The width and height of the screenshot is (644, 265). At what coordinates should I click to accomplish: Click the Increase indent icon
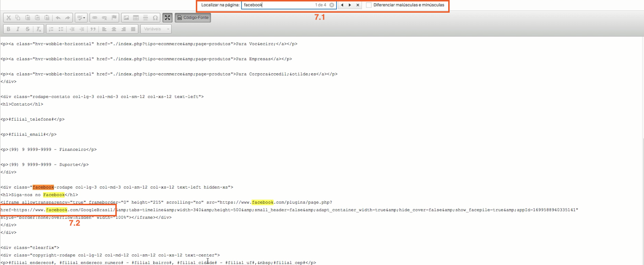[x=82, y=29]
